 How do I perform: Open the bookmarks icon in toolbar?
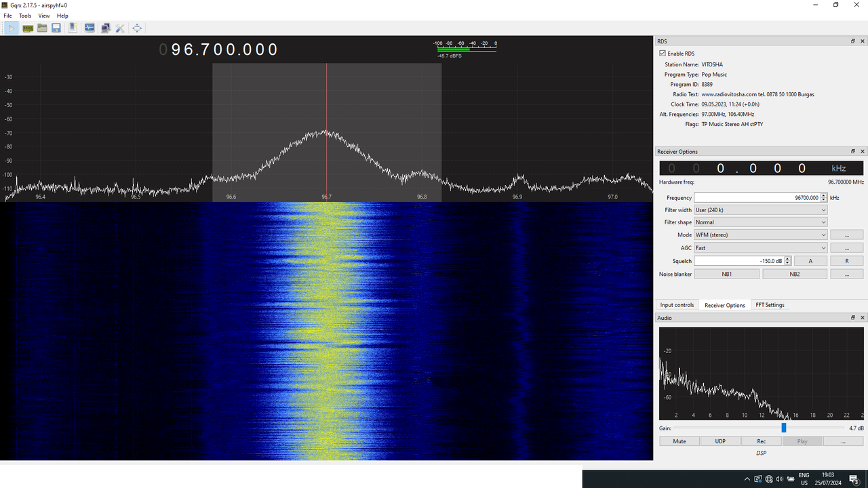[x=73, y=28]
